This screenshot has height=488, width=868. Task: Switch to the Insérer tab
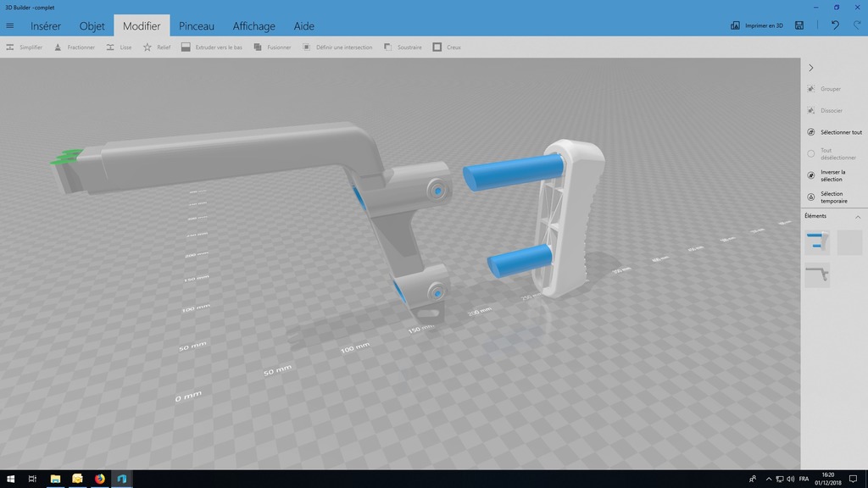[46, 26]
